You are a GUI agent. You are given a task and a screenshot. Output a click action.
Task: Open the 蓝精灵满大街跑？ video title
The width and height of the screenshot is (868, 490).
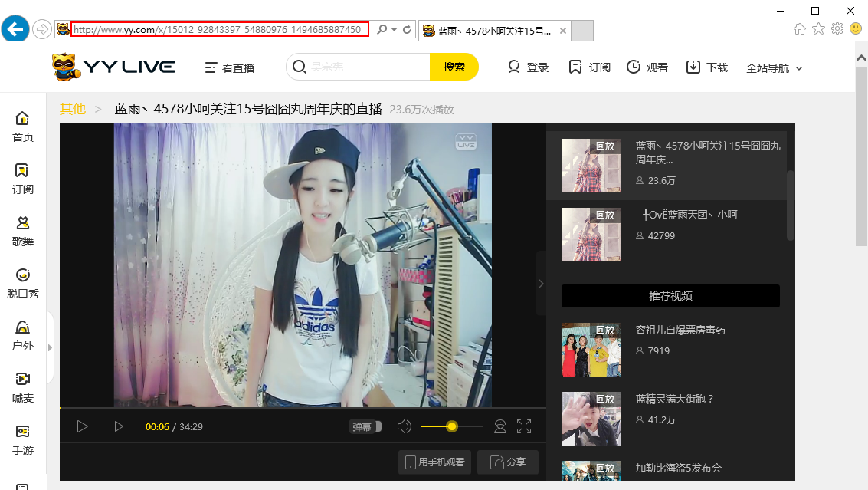coord(675,399)
